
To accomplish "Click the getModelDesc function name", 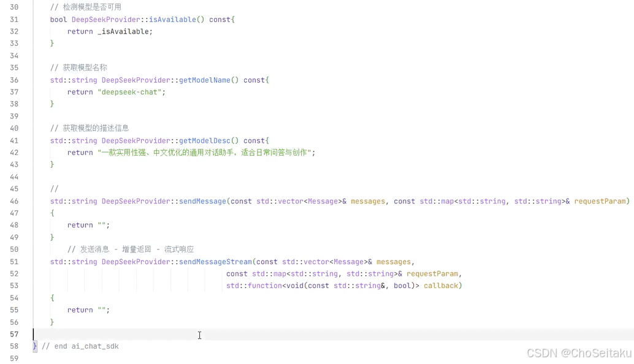I will point(205,140).
